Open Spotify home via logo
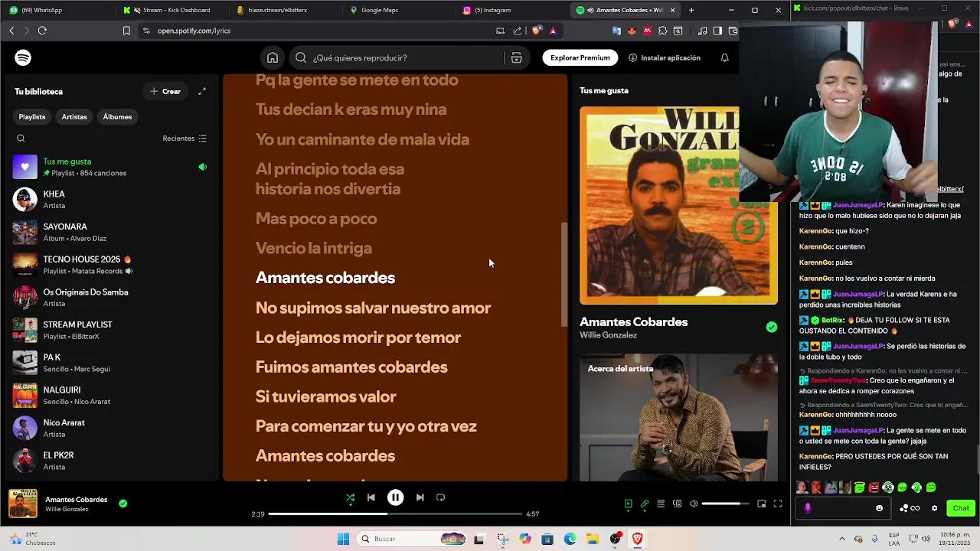980x551 pixels. tap(23, 58)
